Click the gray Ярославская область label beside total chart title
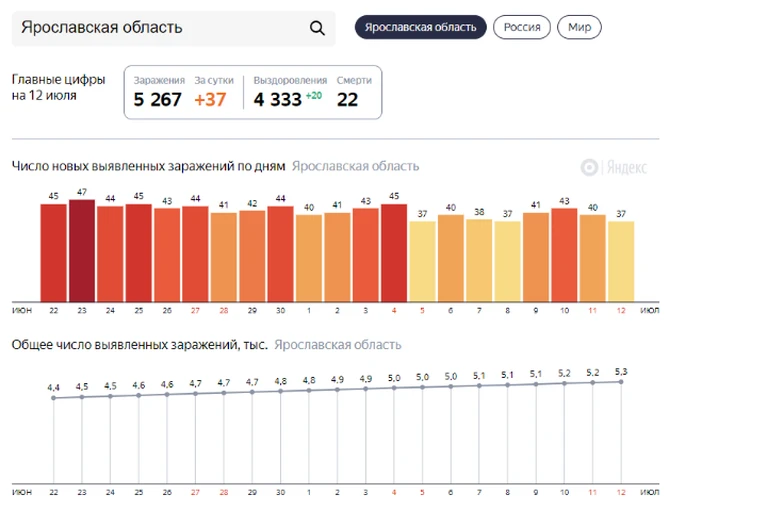The image size is (767, 511). point(338,345)
